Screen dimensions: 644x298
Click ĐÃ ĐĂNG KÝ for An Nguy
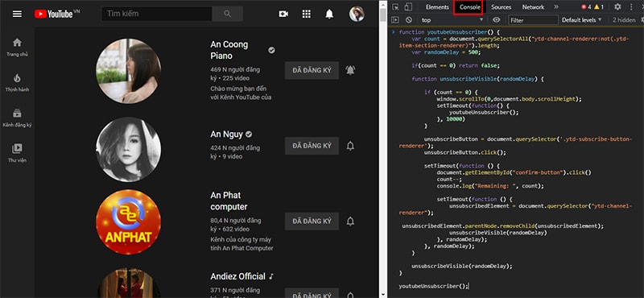point(312,146)
